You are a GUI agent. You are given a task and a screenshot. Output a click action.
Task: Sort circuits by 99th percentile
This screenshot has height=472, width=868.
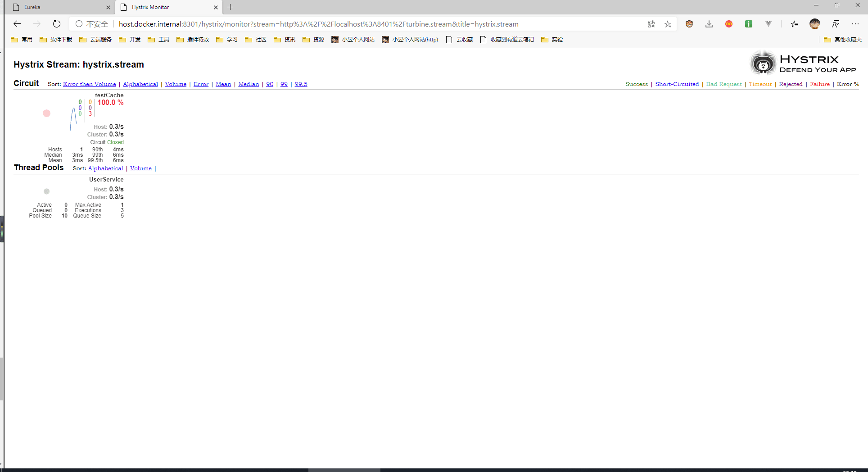coord(284,84)
